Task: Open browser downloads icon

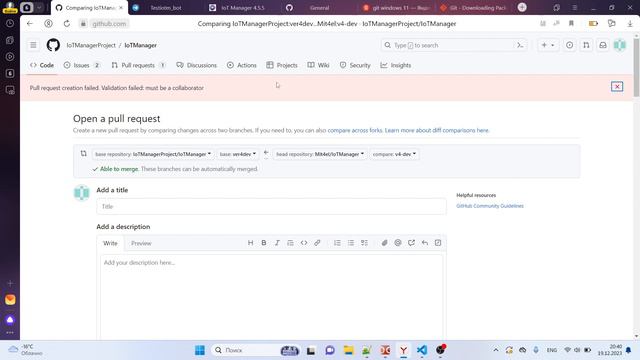Action: coord(630,24)
